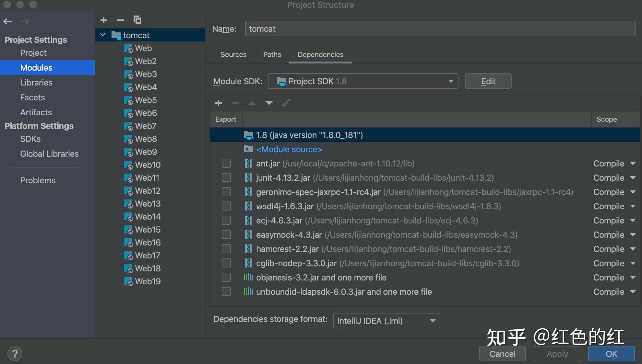The height and width of the screenshot is (364, 642).
Task: Open scope dropdown for wsdl4j-1.6.3.jar
Action: click(x=633, y=206)
